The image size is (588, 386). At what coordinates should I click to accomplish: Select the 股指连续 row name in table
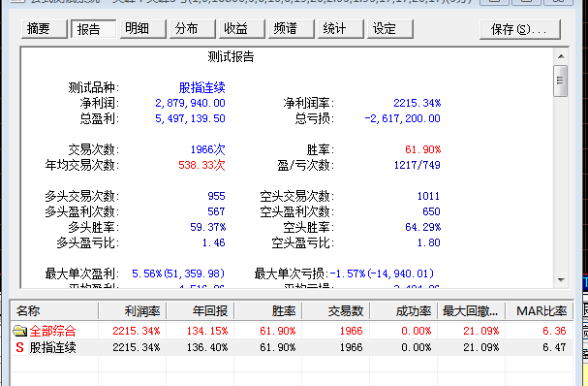(53, 348)
